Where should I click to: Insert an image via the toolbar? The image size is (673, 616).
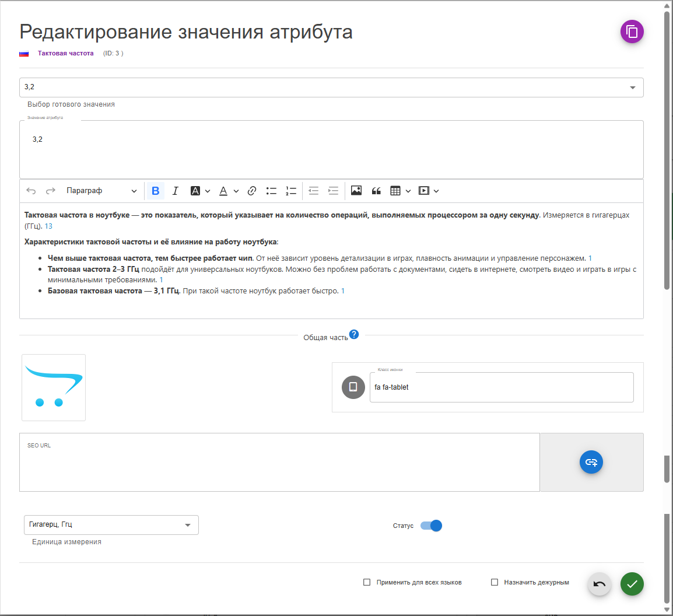click(x=356, y=191)
